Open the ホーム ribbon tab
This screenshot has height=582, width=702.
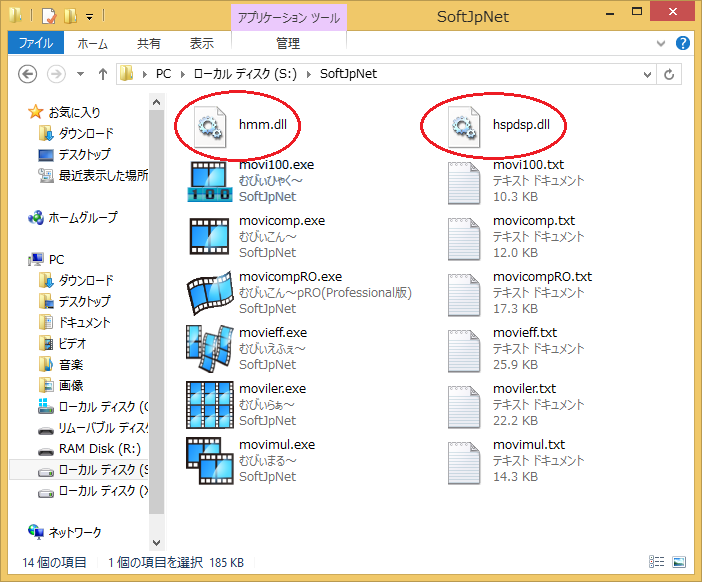[x=93, y=43]
